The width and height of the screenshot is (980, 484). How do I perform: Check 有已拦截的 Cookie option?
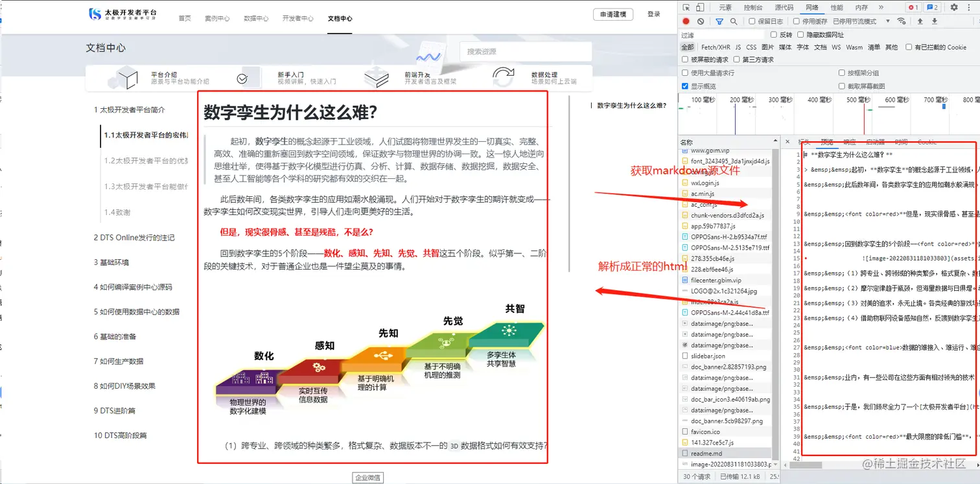click(x=909, y=47)
